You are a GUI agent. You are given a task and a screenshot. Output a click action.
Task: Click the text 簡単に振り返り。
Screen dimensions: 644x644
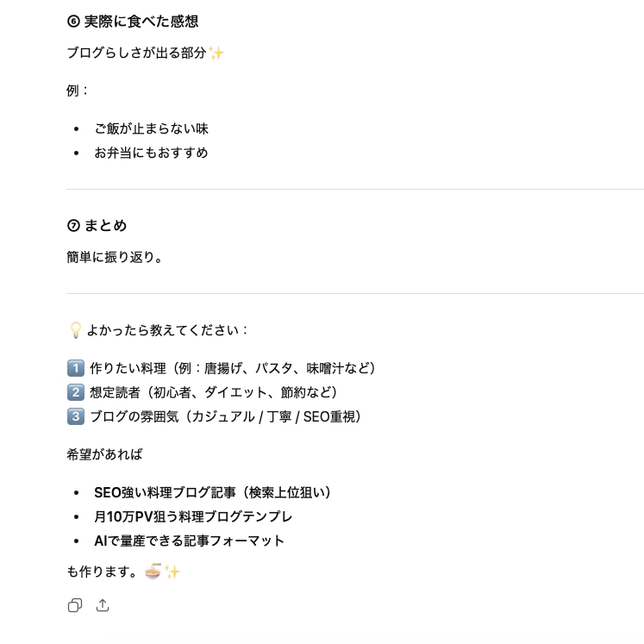tap(115, 257)
